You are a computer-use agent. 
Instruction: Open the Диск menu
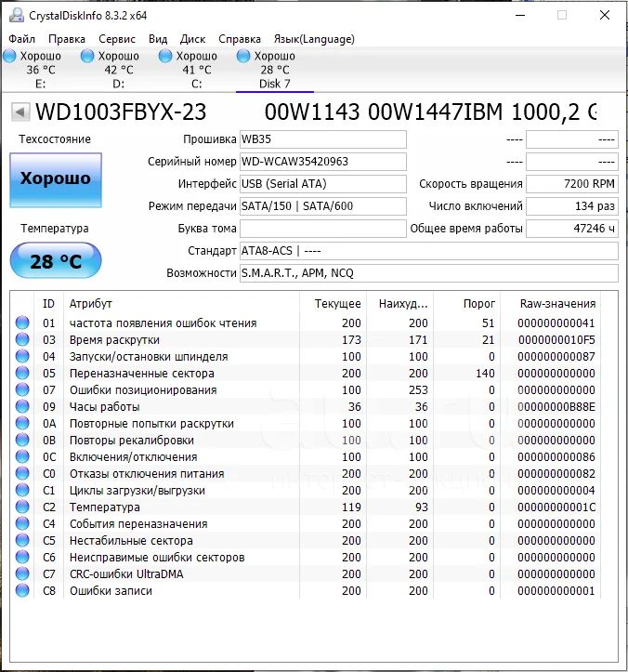click(x=192, y=39)
